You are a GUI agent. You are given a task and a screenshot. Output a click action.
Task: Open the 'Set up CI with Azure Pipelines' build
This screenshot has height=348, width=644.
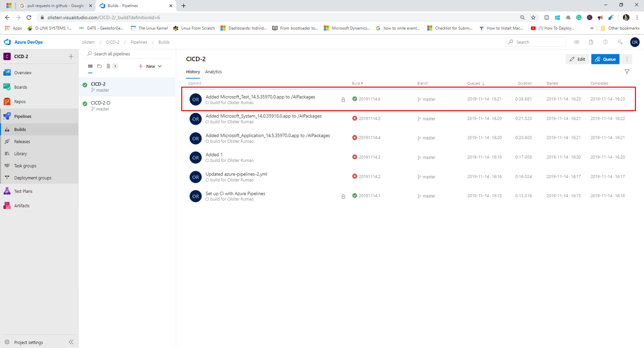(x=235, y=194)
